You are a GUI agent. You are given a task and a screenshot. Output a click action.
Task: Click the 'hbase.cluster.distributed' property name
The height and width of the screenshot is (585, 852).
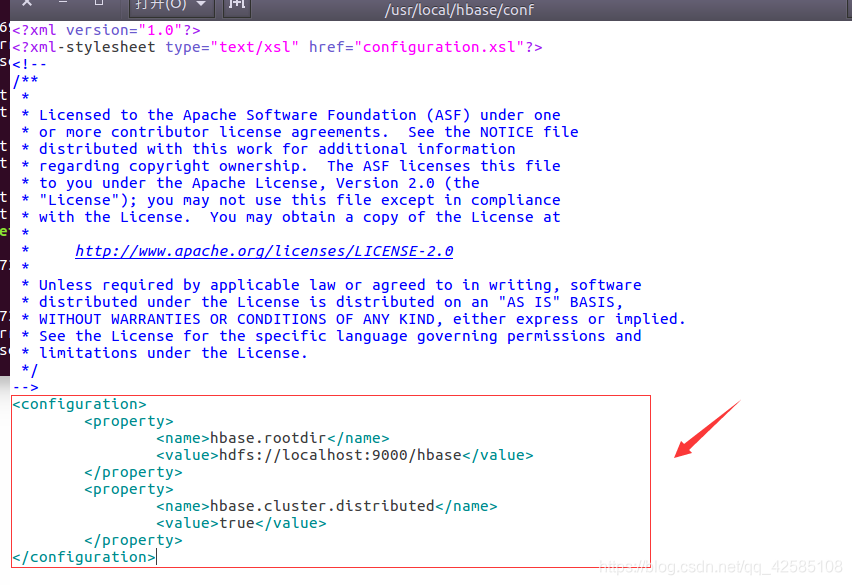click(322, 506)
